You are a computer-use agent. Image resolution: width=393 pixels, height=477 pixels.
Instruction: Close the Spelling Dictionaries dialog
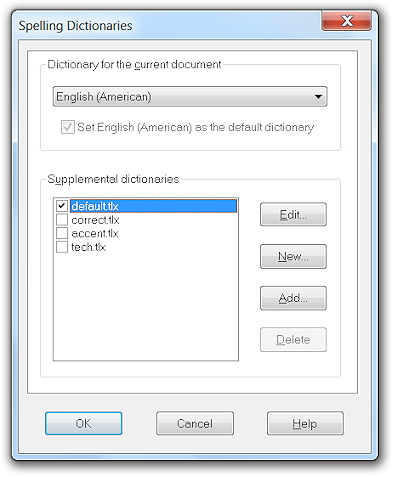pyautogui.click(x=346, y=21)
